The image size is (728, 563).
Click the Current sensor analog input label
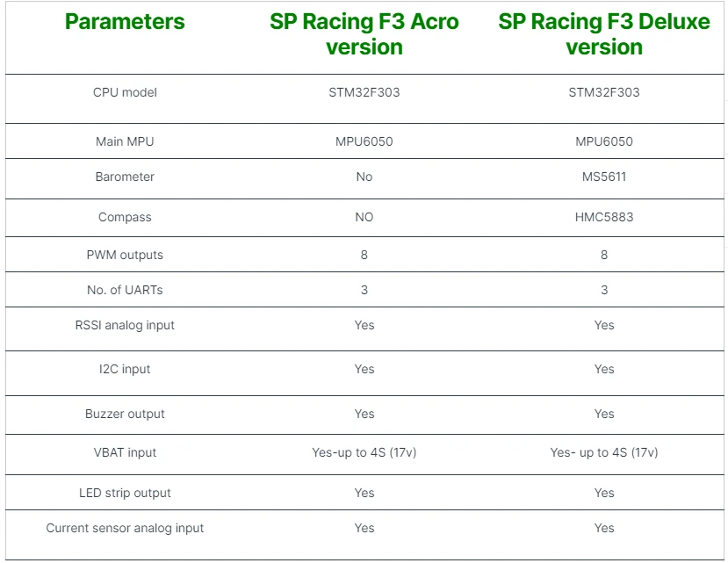pyautogui.click(x=125, y=528)
